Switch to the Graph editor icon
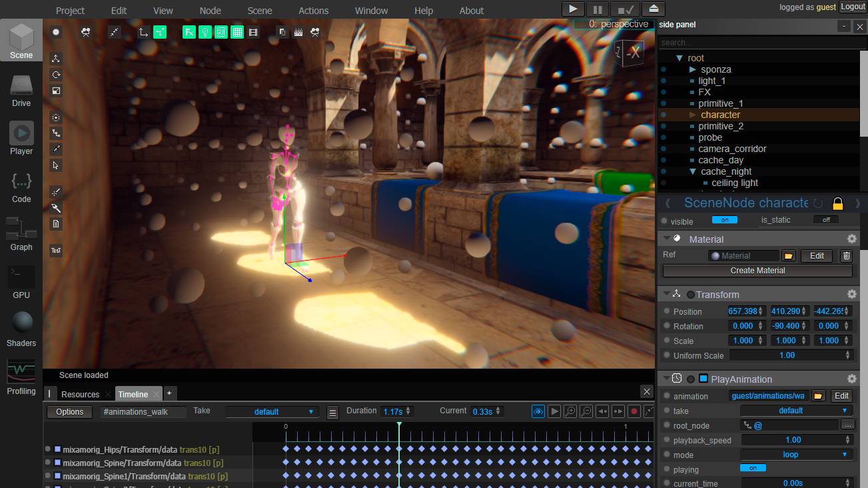 pyautogui.click(x=21, y=233)
